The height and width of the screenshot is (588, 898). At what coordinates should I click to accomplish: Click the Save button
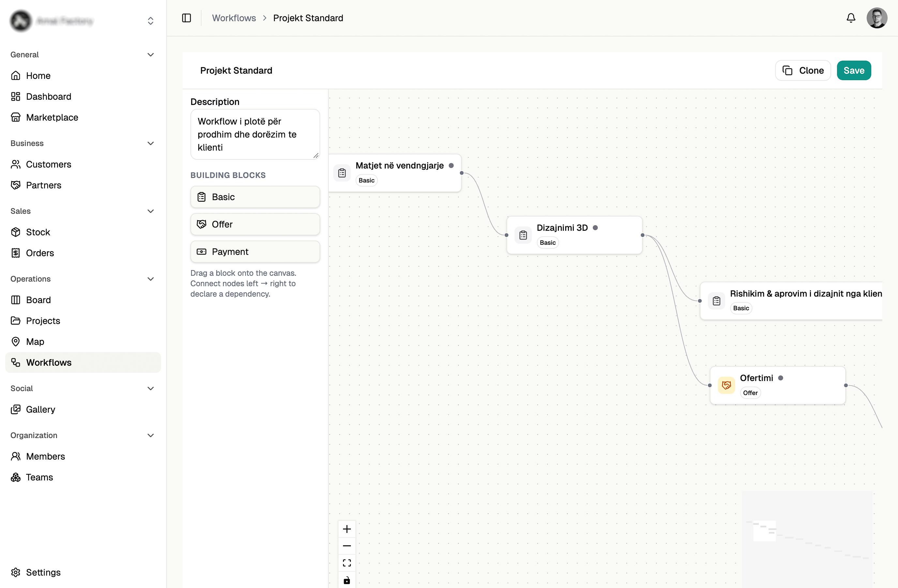[x=854, y=70]
